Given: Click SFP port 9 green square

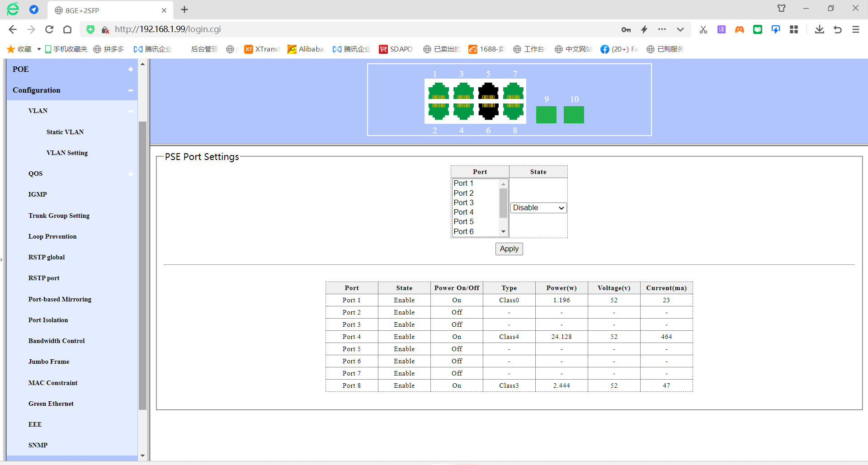Looking at the screenshot, I should click(546, 115).
